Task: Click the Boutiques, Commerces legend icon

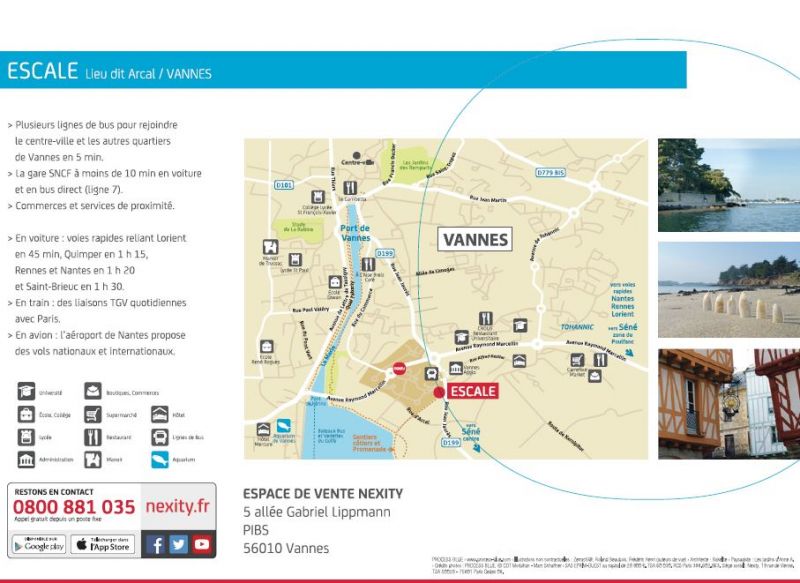Action: point(93,392)
